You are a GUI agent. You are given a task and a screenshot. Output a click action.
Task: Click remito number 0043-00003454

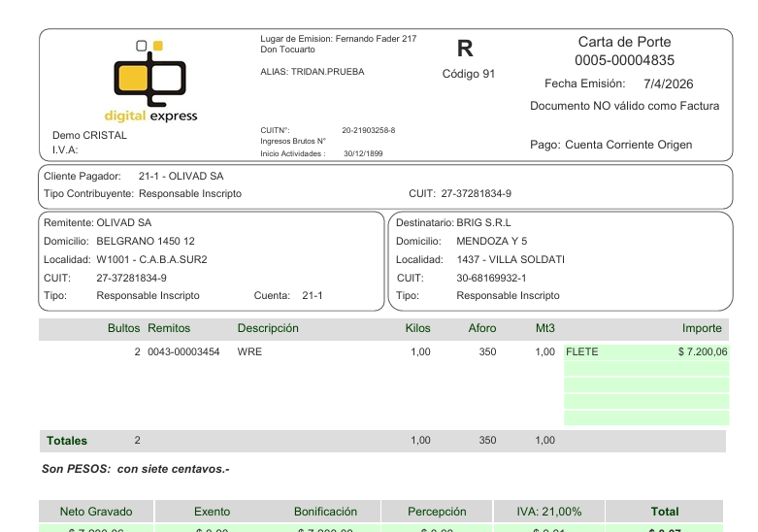pos(183,351)
